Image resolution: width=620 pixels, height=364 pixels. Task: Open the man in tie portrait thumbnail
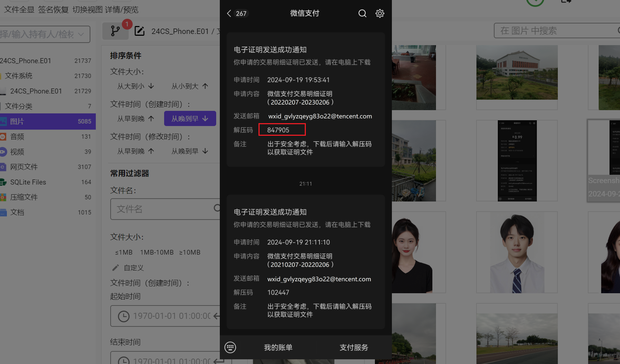517,252
